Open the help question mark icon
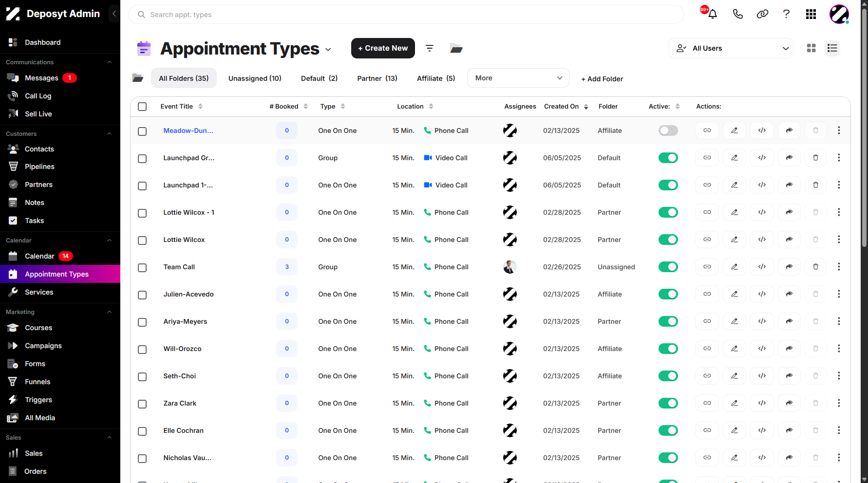Screen dimensions: 868x483 [x=786, y=14]
